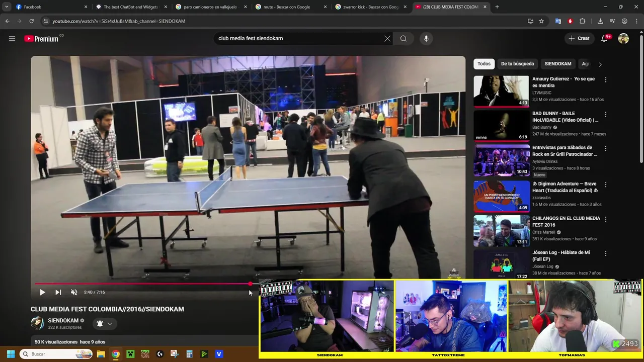Open the SIENDOKAM channel name link
The width and height of the screenshot is (644, 362).
click(x=63, y=320)
